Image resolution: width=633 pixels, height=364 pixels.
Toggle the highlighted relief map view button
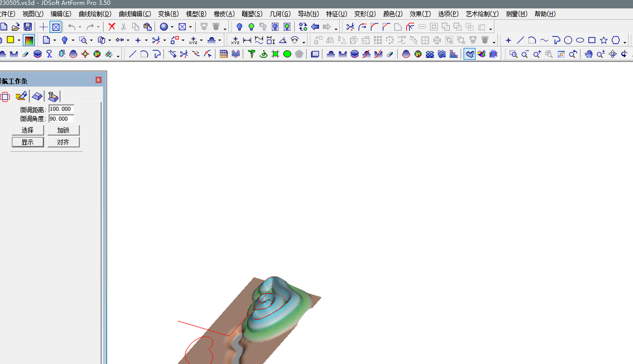pyautogui.click(x=469, y=54)
